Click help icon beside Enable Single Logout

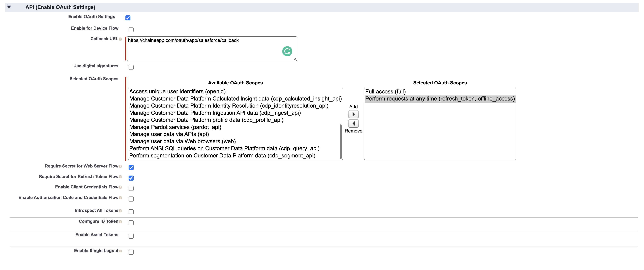121,251
